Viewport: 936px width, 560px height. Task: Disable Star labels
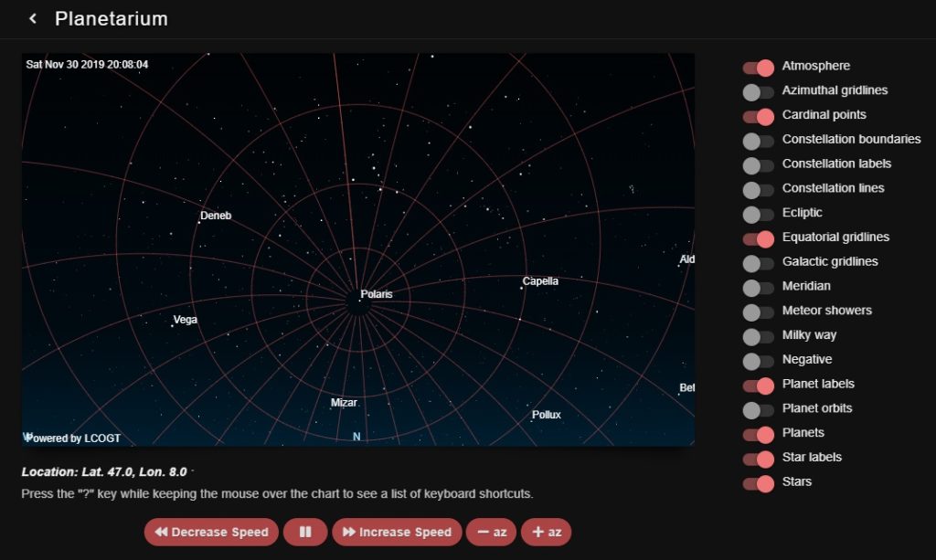[757, 458]
